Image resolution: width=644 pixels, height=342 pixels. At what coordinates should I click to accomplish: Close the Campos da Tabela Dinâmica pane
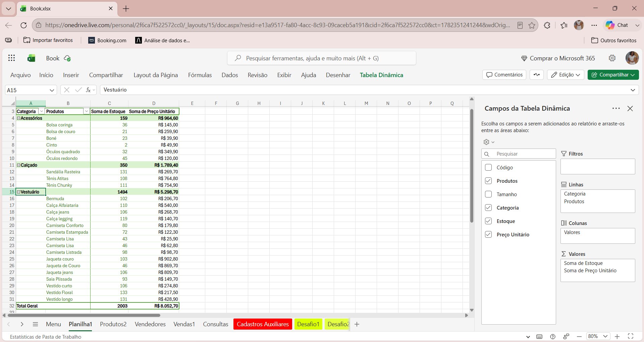point(630,108)
